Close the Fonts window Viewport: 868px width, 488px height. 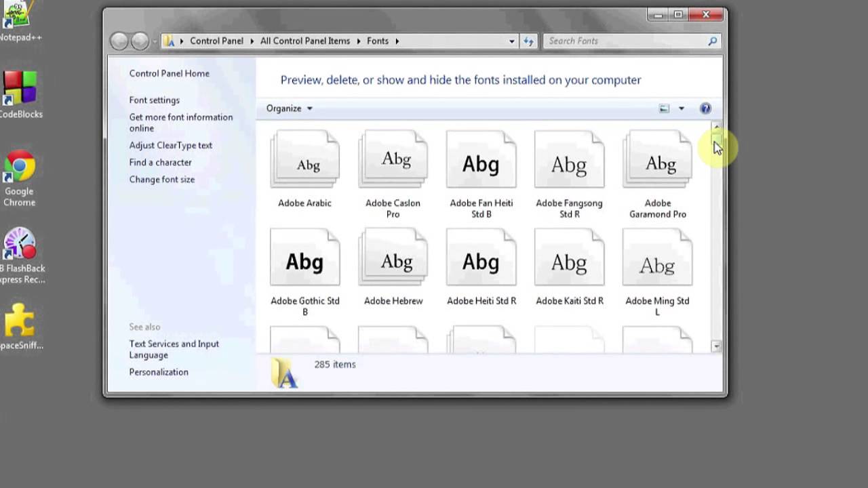[x=706, y=14]
